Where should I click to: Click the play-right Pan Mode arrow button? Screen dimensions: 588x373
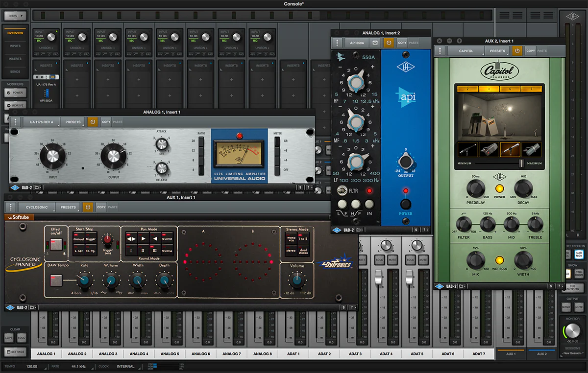[x=143, y=239]
